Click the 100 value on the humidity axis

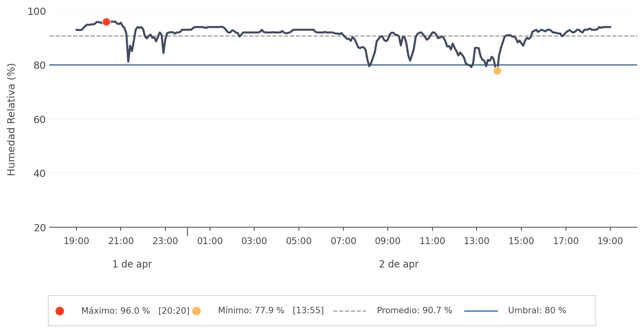click(x=37, y=12)
